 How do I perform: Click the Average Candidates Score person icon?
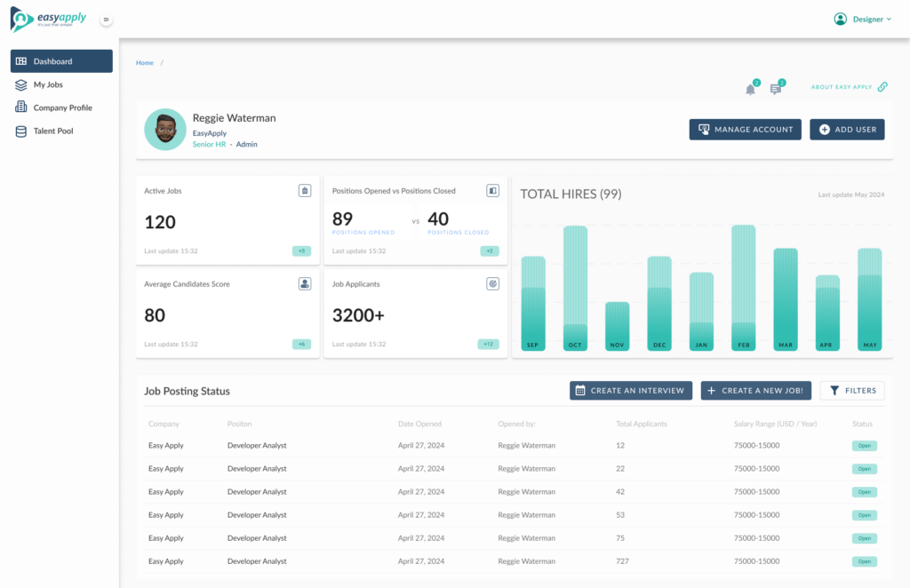coord(305,284)
